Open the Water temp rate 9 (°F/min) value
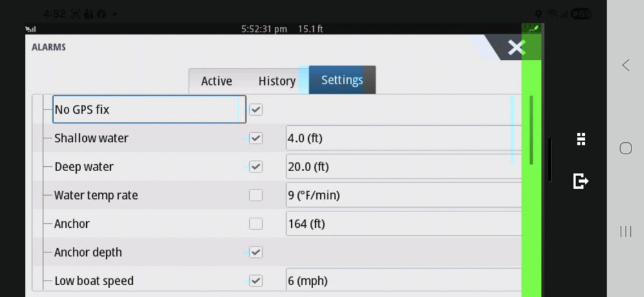644x297 pixels. click(x=402, y=195)
